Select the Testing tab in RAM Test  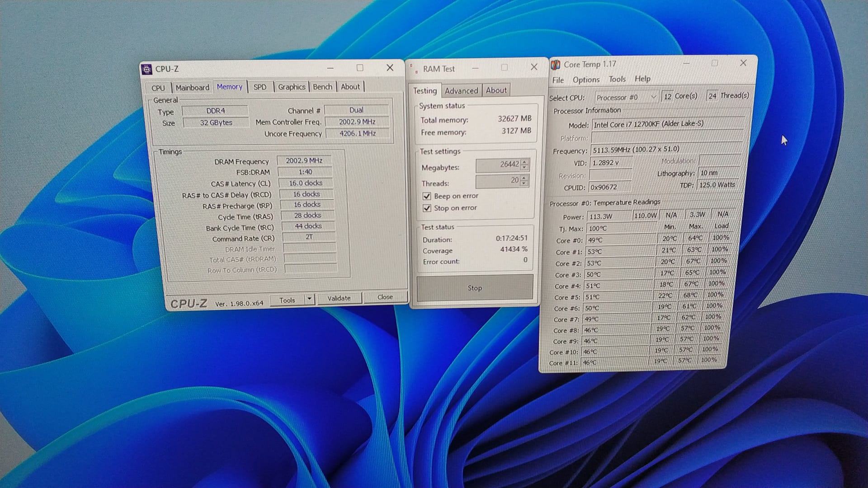pos(425,90)
